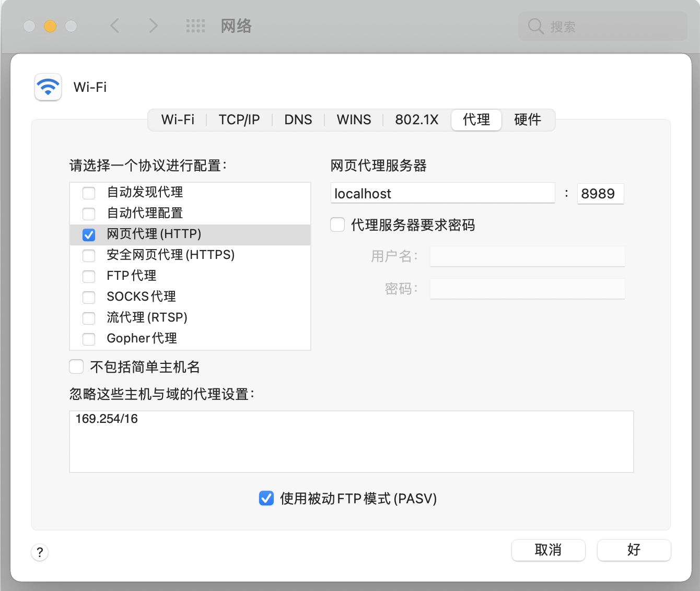Enable FTP 代理 checkbox

tap(89, 276)
